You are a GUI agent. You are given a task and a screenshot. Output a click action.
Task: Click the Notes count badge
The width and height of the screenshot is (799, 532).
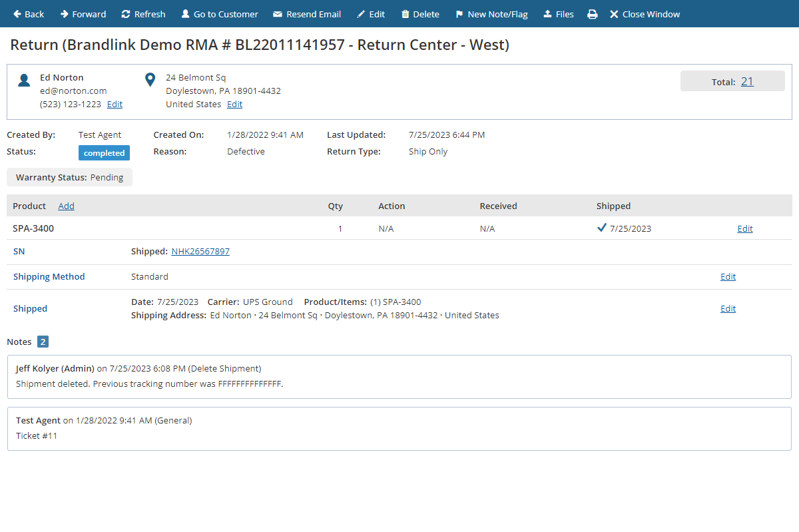(x=42, y=341)
